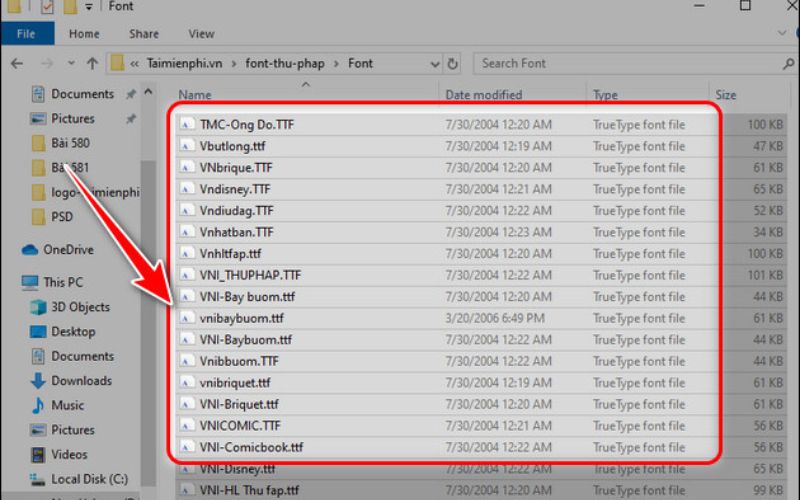Open Pictures under This PC
Viewport: 800px width, 500px height.
point(73,430)
